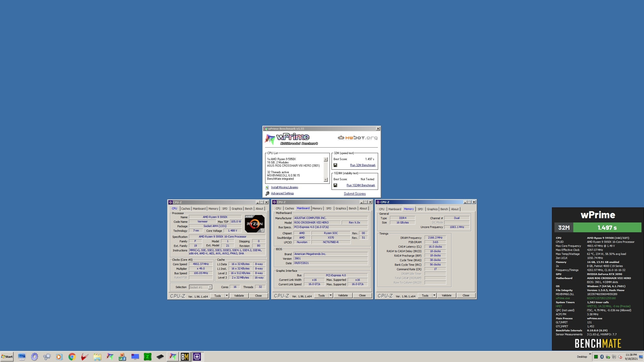
Task: Click the Advanced Settings wrench icon
Action: tap(267, 194)
